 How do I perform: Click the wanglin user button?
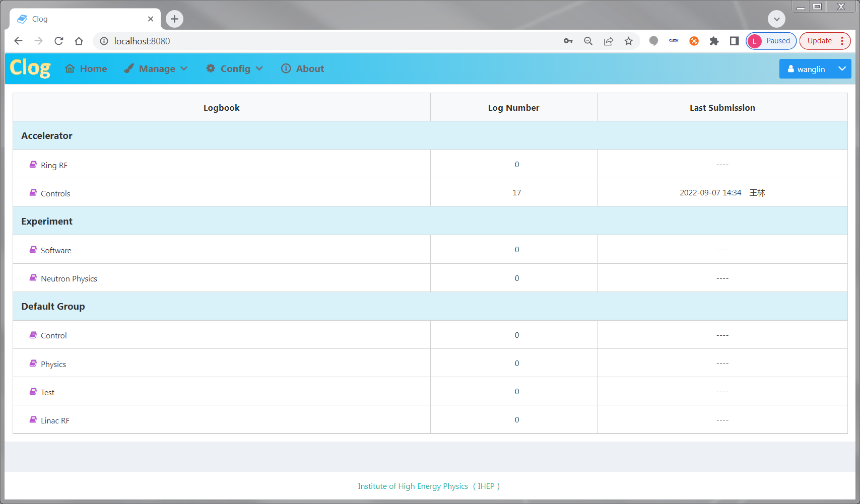[806, 69]
